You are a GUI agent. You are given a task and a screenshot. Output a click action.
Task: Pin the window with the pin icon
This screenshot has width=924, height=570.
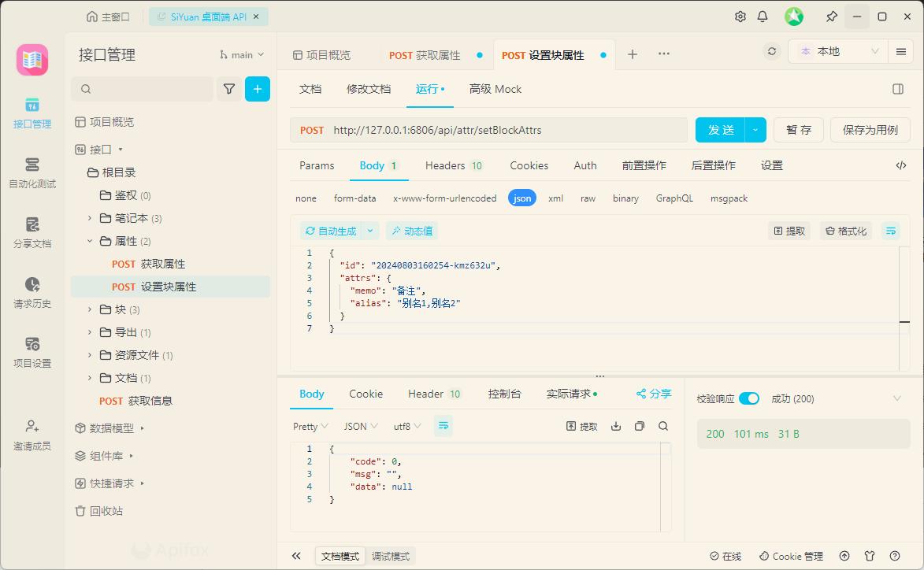tap(832, 17)
